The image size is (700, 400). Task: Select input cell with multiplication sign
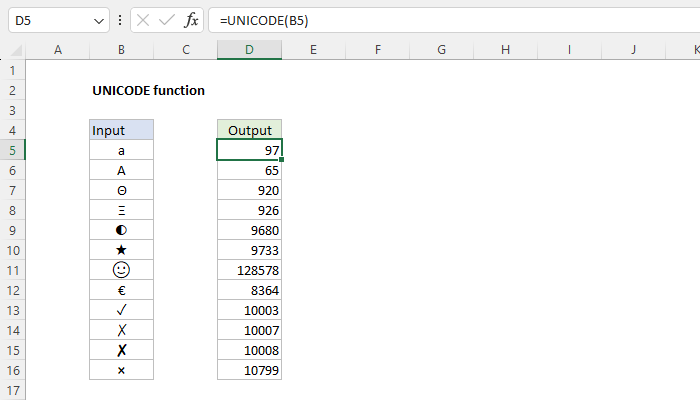121,370
